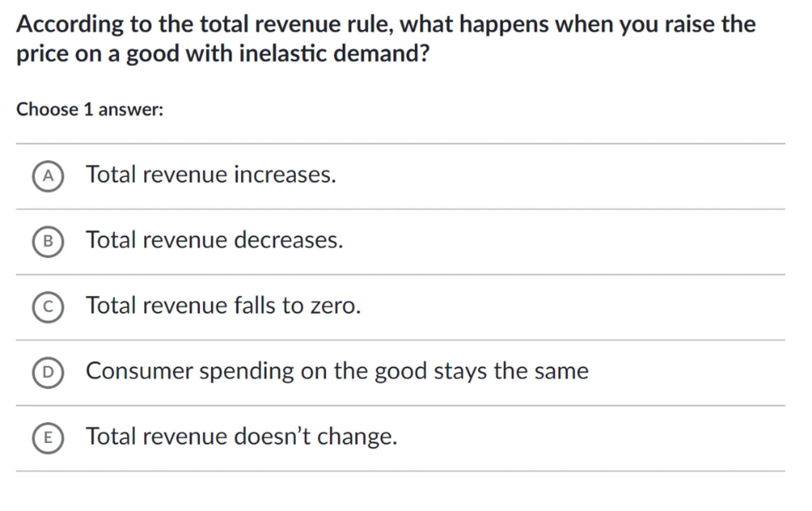This screenshot has width=812, height=511.
Task: Pick the 'Total revenue doesn't change.' answer text
Action: 241,436
